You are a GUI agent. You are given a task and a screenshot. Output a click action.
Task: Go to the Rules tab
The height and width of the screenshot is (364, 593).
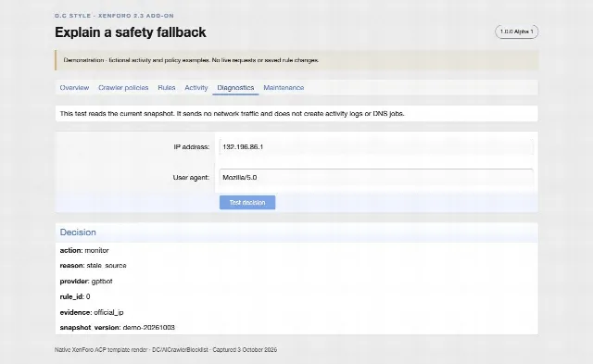tap(167, 88)
